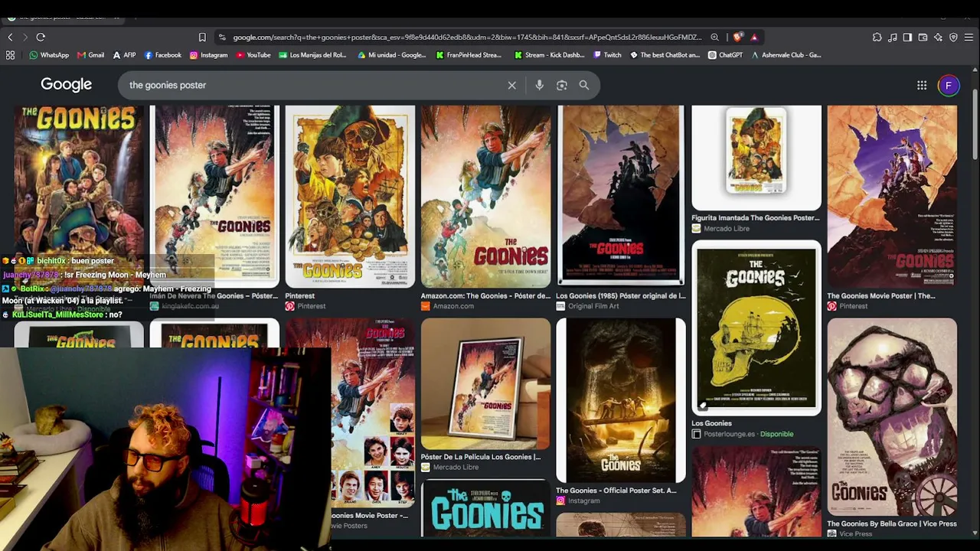Open the Google account avatar F
This screenshot has width=980, height=551.
point(949,85)
